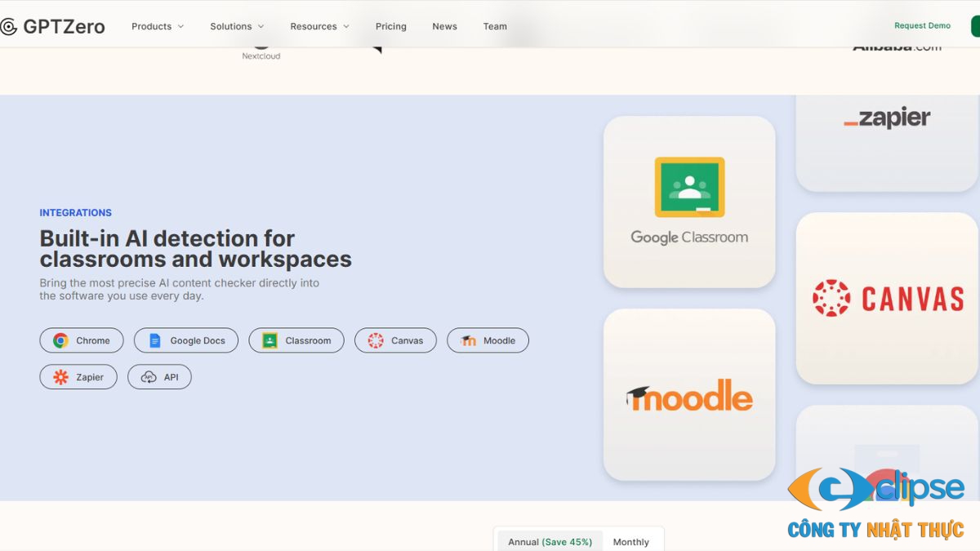Open the News page
This screenshot has width=980, height=551.
444,26
